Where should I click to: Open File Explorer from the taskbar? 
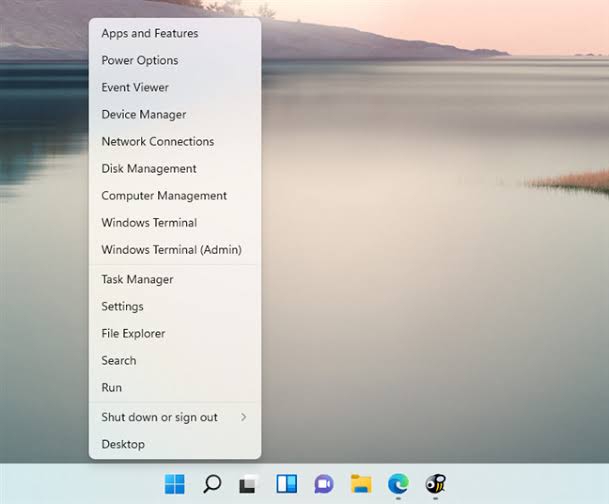(x=361, y=484)
